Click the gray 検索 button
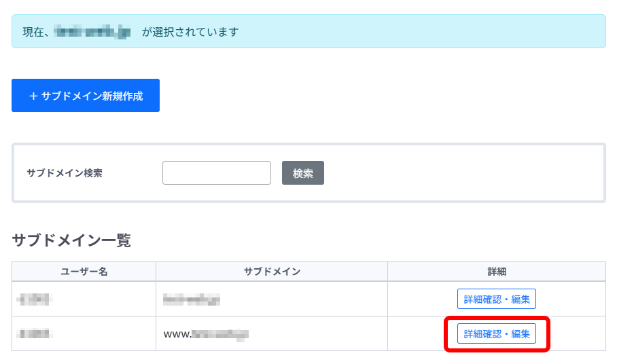 (x=302, y=172)
